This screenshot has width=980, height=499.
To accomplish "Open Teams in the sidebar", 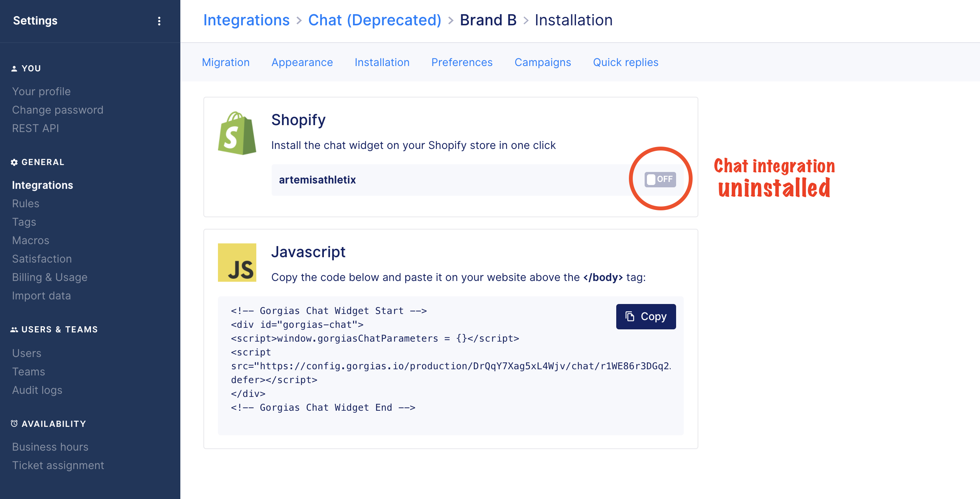I will click(28, 372).
